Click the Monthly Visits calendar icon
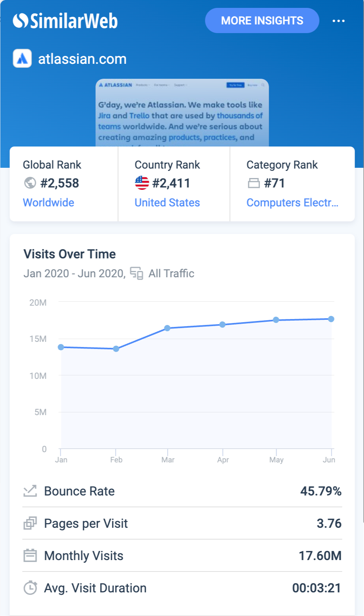The image size is (364, 616). click(x=30, y=555)
